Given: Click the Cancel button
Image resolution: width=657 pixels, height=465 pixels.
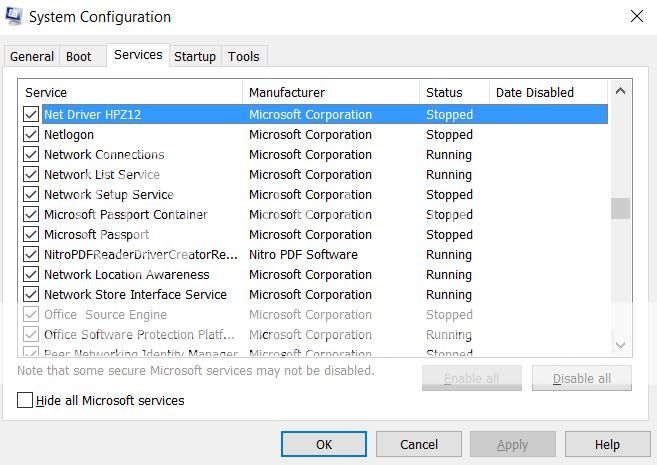Looking at the screenshot, I should 419,444.
